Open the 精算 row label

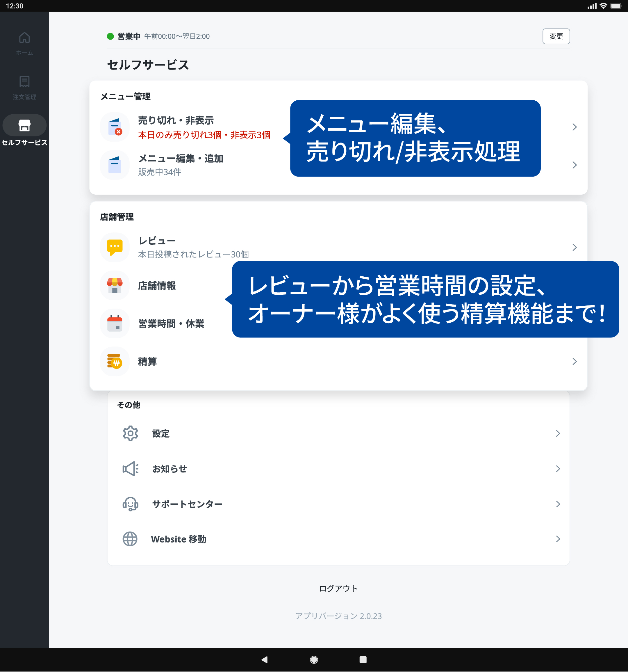(147, 361)
